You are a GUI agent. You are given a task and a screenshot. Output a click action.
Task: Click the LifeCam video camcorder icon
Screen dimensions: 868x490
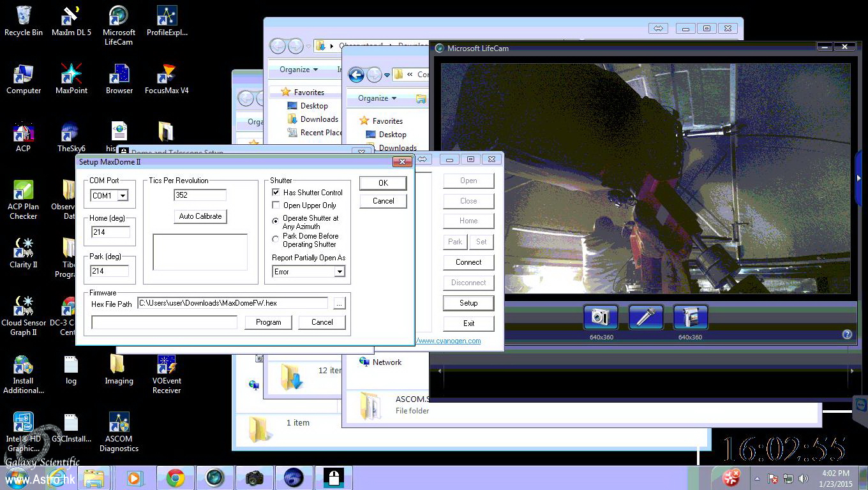pos(691,317)
